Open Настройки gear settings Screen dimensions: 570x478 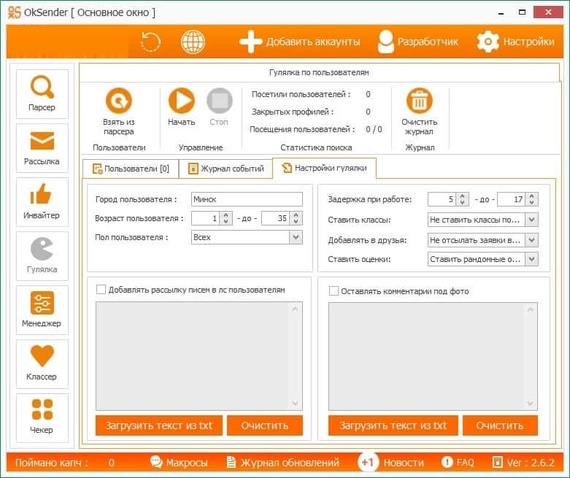click(516, 42)
